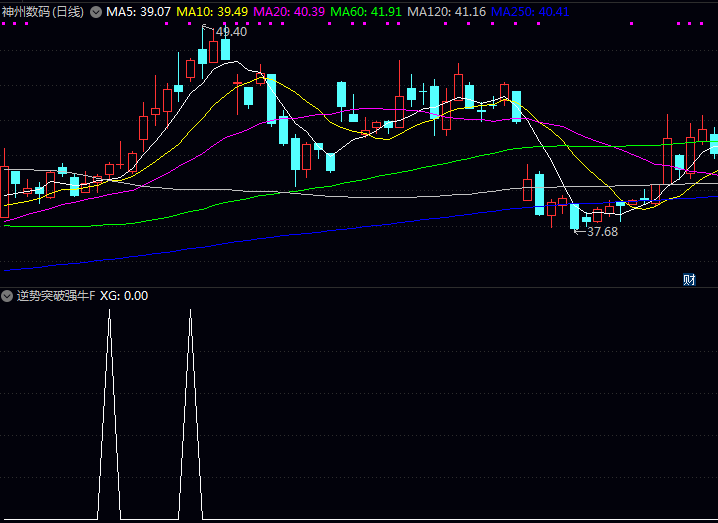Viewport: 718px width, 523px height.
Task: Expand 逆势突破强牛F indicator dropdown arrow
Action: (x=7, y=296)
